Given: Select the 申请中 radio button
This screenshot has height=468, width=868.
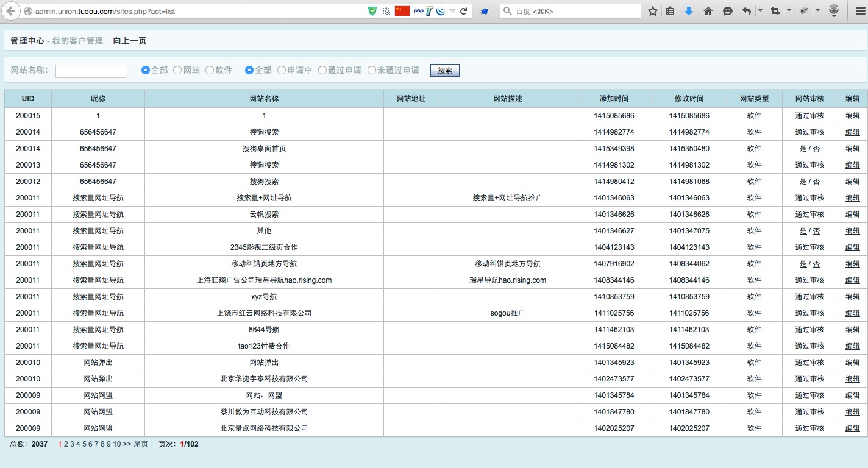Looking at the screenshot, I should click(x=282, y=70).
